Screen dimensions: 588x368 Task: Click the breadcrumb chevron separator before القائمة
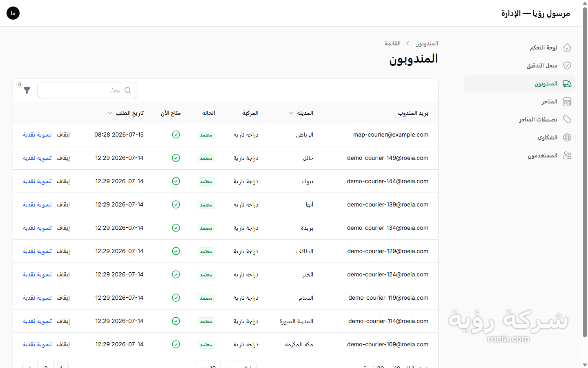pos(408,43)
